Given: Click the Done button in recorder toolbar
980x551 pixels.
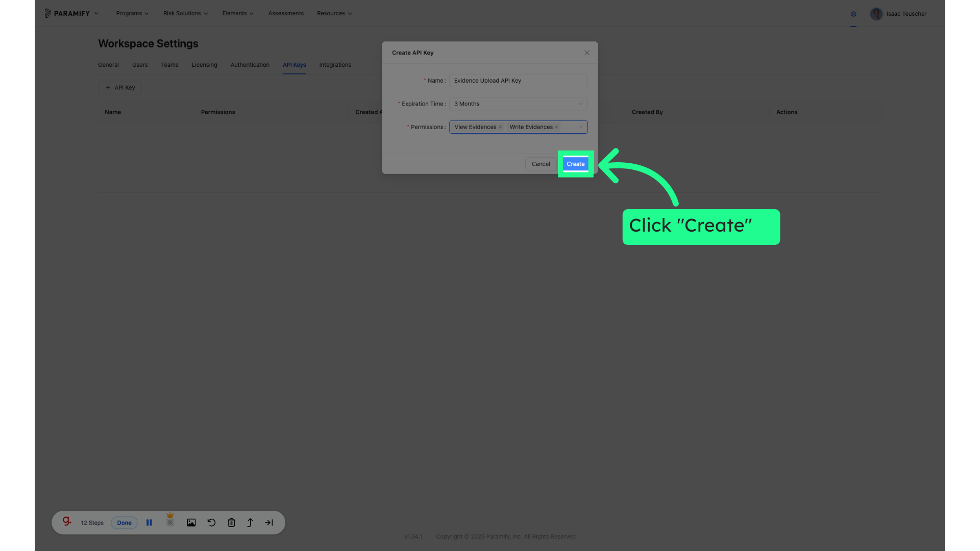Looking at the screenshot, I should (124, 523).
